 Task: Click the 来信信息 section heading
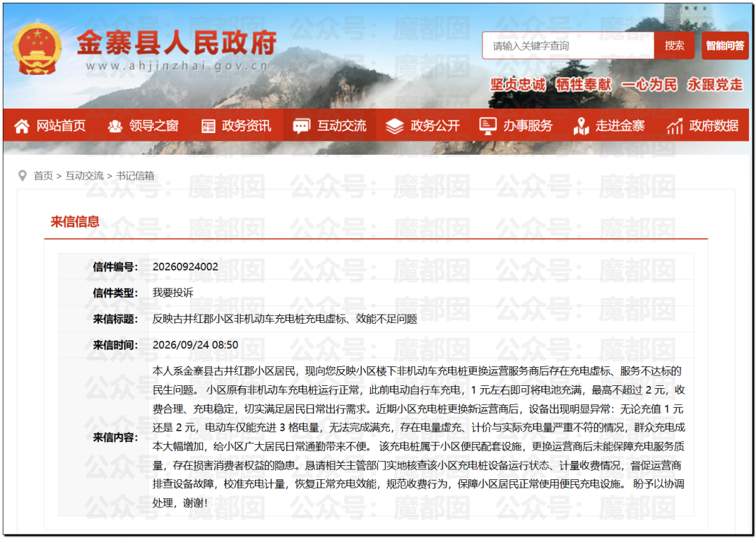75,222
